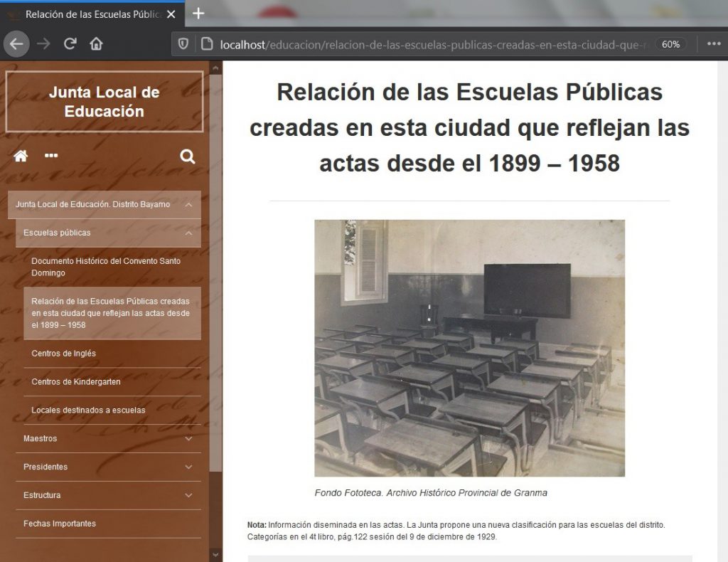Collapse Junta Local de Educación. Distrito Bayamo
728x562 pixels.
click(x=189, y=205)
